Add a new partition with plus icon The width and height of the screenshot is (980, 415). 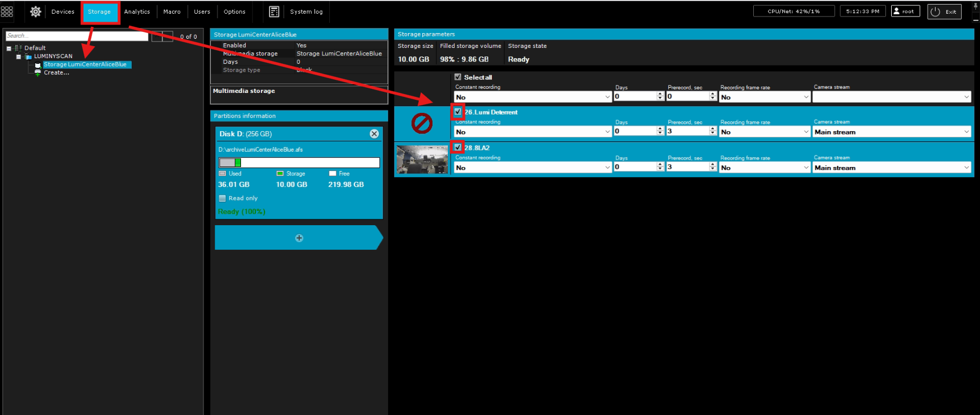pos(299,238)
